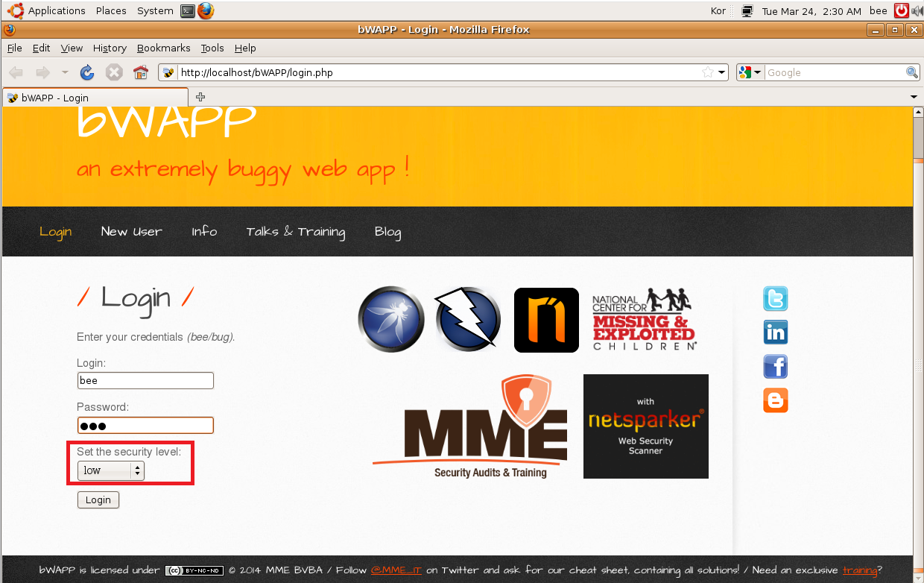The image size is (924, 583).
Task: Click the Firefox launcher icon in top panel
Action: tap(206, 10)
